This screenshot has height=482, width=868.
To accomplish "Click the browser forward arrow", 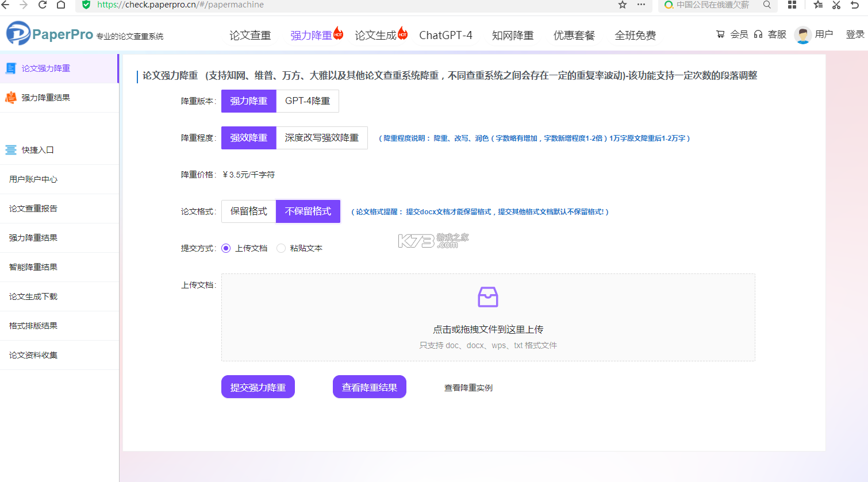I will [24, 5].
